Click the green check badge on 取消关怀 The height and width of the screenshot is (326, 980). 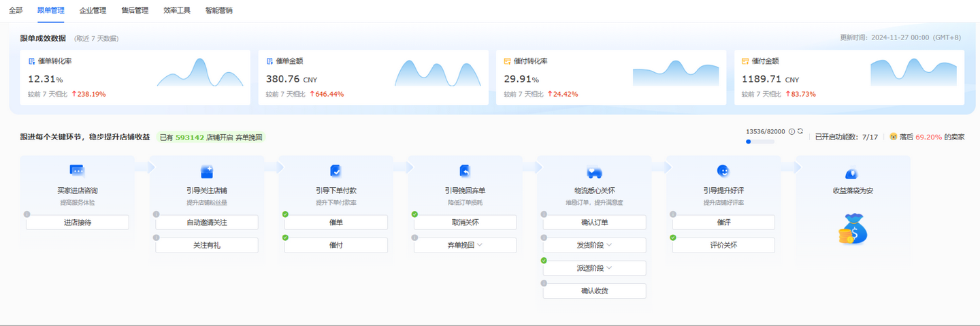414,214
